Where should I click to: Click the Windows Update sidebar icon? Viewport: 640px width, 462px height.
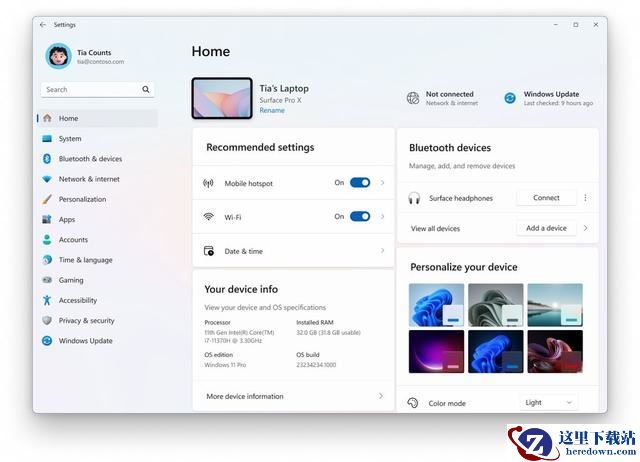[47, 340]
